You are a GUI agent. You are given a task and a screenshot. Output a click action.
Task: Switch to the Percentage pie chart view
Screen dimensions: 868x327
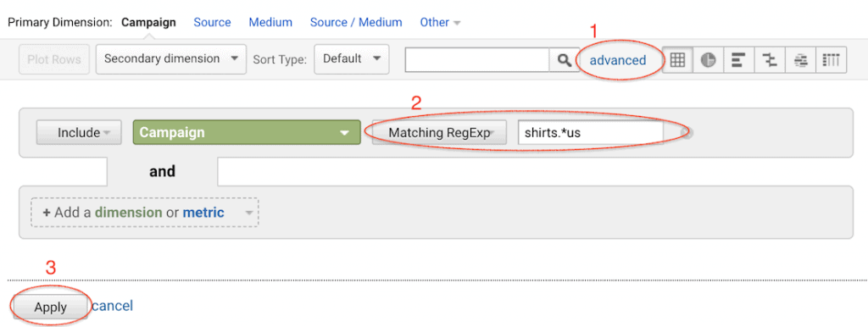(x=708, y=60)
